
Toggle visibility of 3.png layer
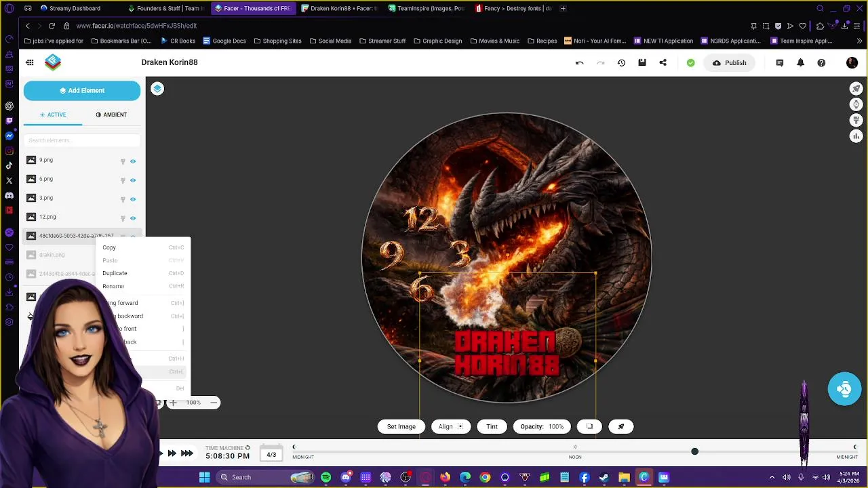pos(133,199)
